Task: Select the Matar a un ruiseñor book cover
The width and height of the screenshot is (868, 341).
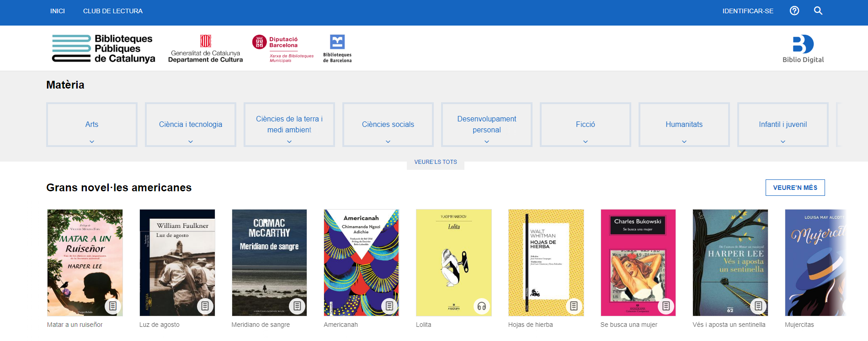Action: point(85,262)
